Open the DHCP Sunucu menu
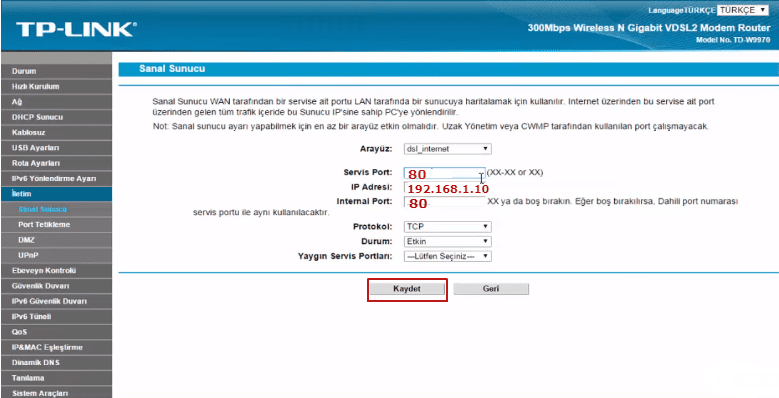The width and height of the screenshot is (779, 398). tap(56, 117)
